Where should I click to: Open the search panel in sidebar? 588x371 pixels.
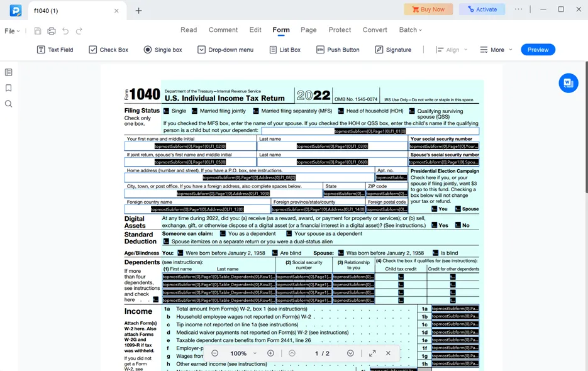(x=8, y=104)
